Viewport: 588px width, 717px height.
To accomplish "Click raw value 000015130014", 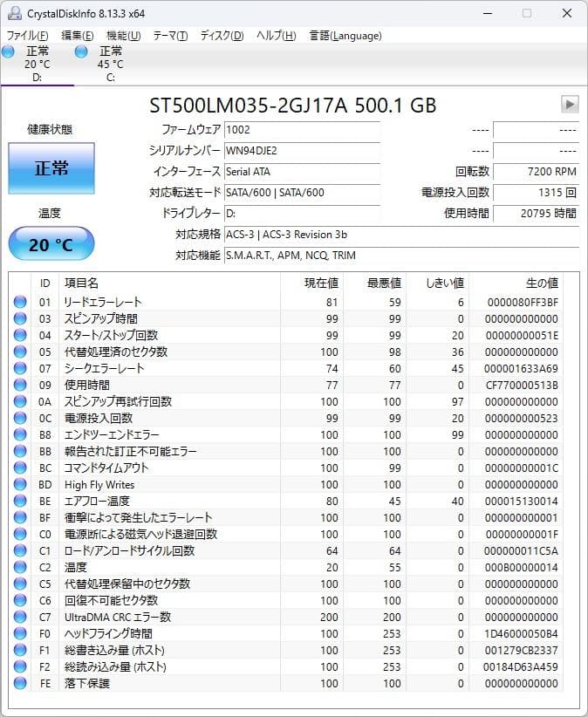I will coord(521,502).
